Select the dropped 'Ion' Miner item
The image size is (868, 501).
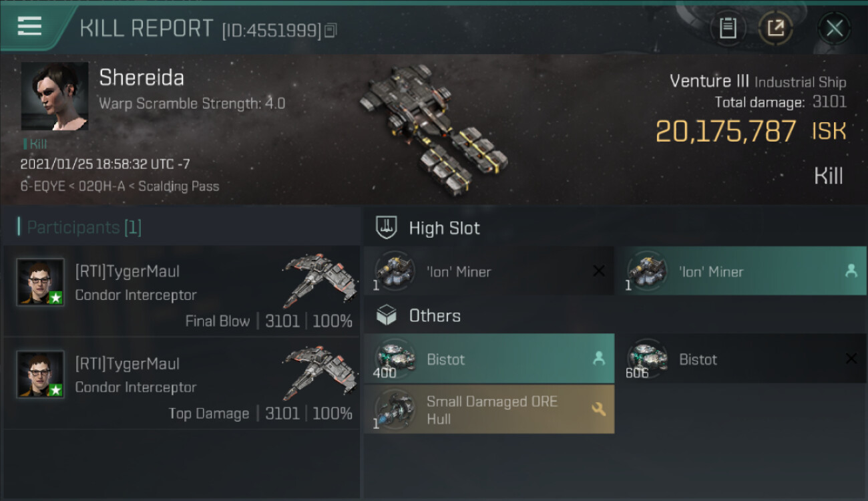[x=740, y=271]
